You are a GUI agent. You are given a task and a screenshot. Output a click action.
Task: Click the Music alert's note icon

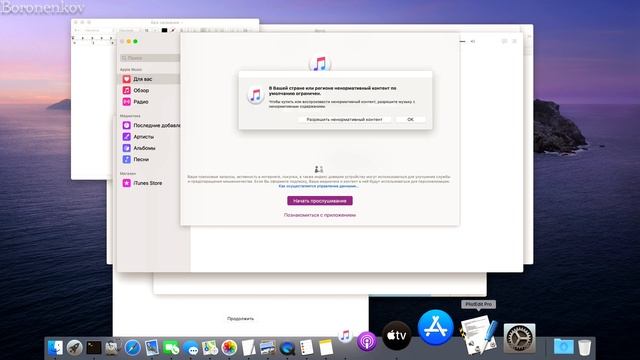tap(256, 96)
